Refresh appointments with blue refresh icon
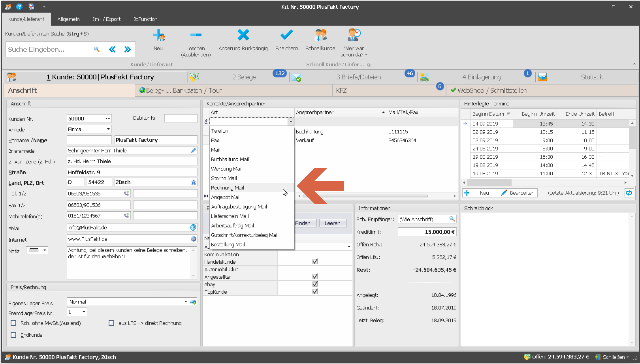Image resolution: width=640 pixels, height=364 pixels. pos(629,193)
